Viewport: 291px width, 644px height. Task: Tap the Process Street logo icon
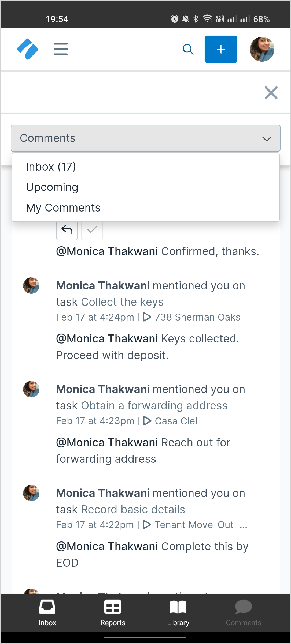28,49
